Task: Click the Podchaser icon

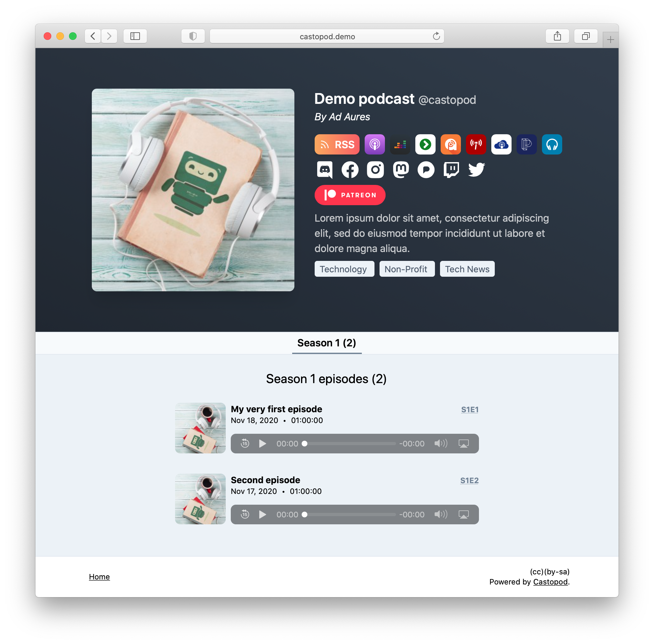Action: coord(526,144)
